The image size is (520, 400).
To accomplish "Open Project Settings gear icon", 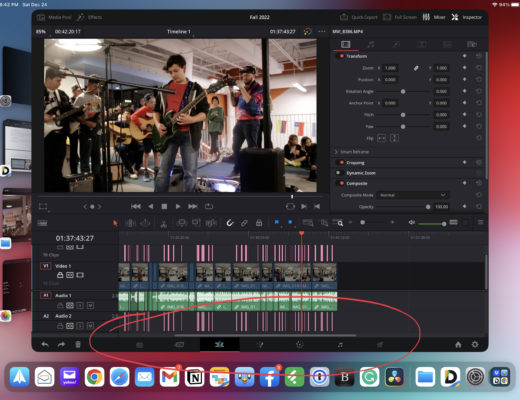I will click(x=475, y=344).
